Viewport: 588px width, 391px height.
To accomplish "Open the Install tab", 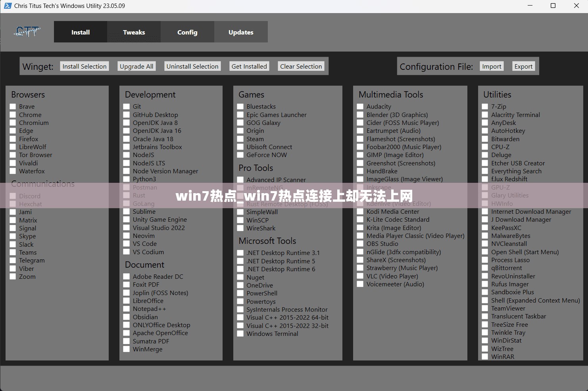I will pos(81,32).
